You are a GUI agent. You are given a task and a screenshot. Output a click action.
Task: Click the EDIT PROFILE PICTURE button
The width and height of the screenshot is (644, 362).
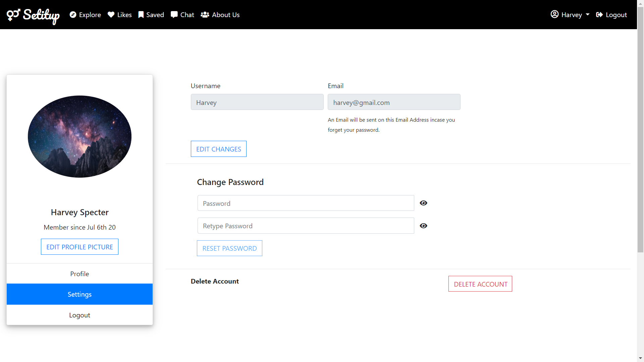79,247
